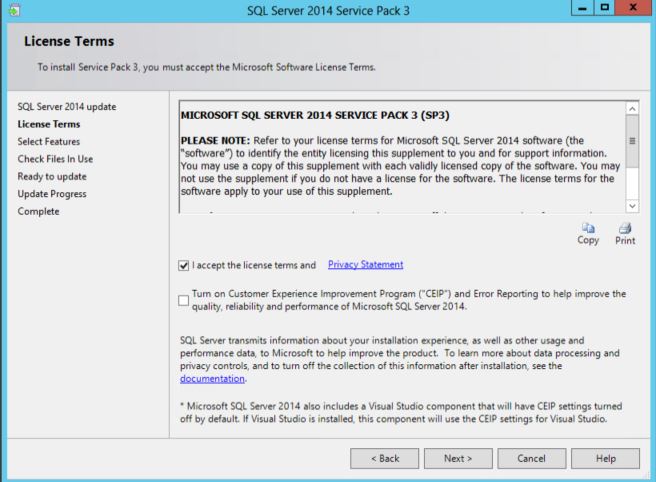
Task: Maximize the Service Pack 3 window
Action: click(x=605, y=8)
